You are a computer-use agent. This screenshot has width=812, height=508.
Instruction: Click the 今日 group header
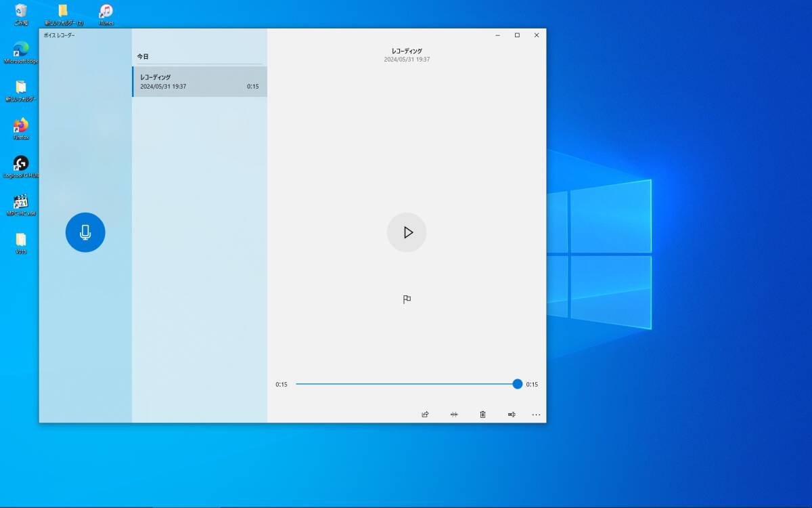point(143,57)
